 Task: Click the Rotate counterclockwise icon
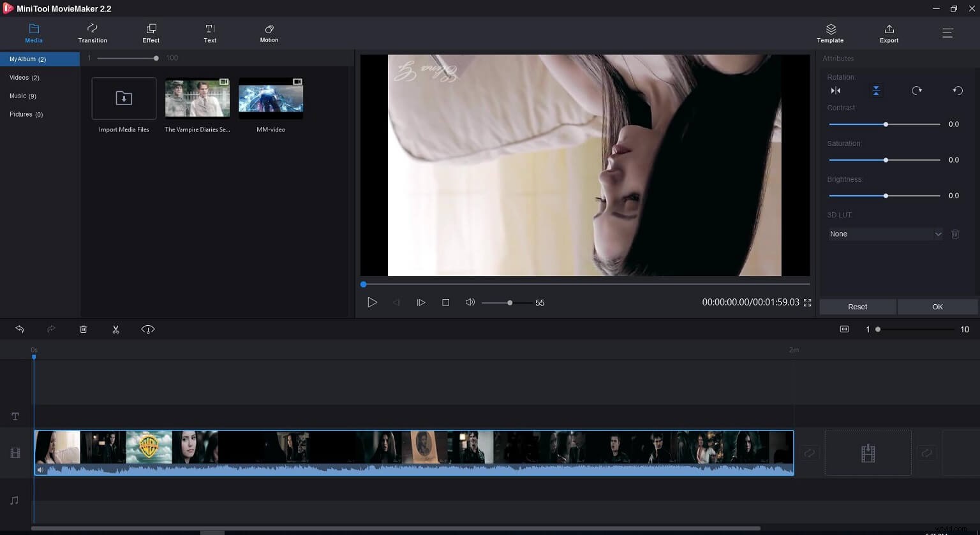[x=957, y=90]
